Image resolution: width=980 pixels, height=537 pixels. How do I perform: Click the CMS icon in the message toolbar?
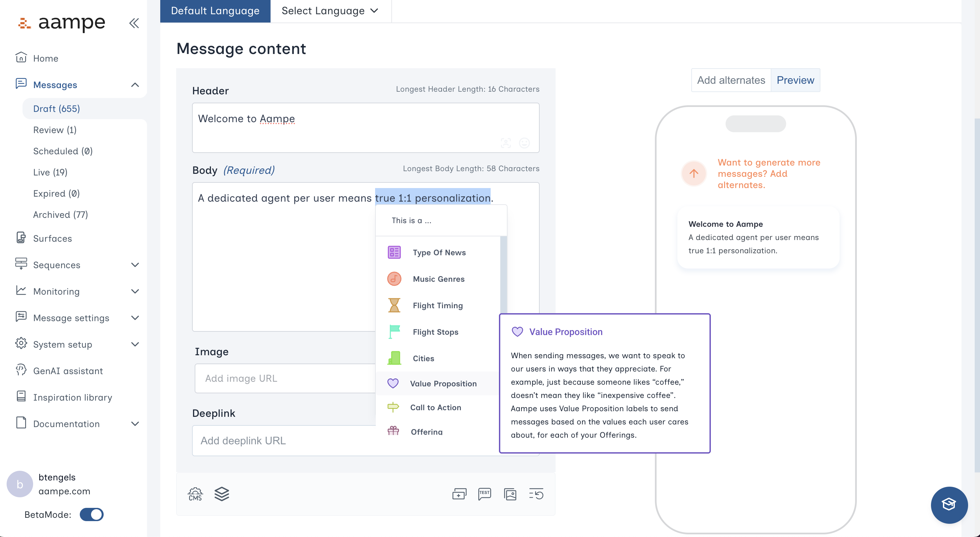pos(195,494)
